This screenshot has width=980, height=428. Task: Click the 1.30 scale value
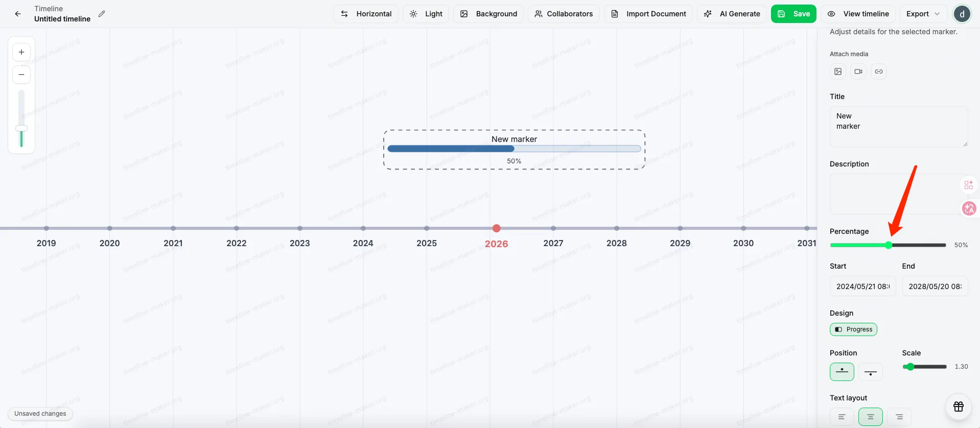point(961,367)
